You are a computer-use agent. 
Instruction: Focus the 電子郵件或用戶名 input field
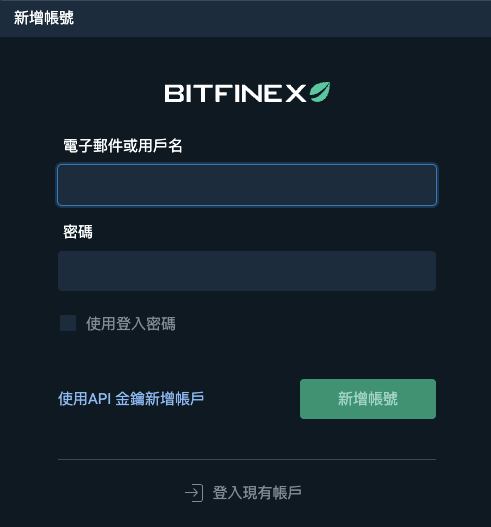pos(247,185)
